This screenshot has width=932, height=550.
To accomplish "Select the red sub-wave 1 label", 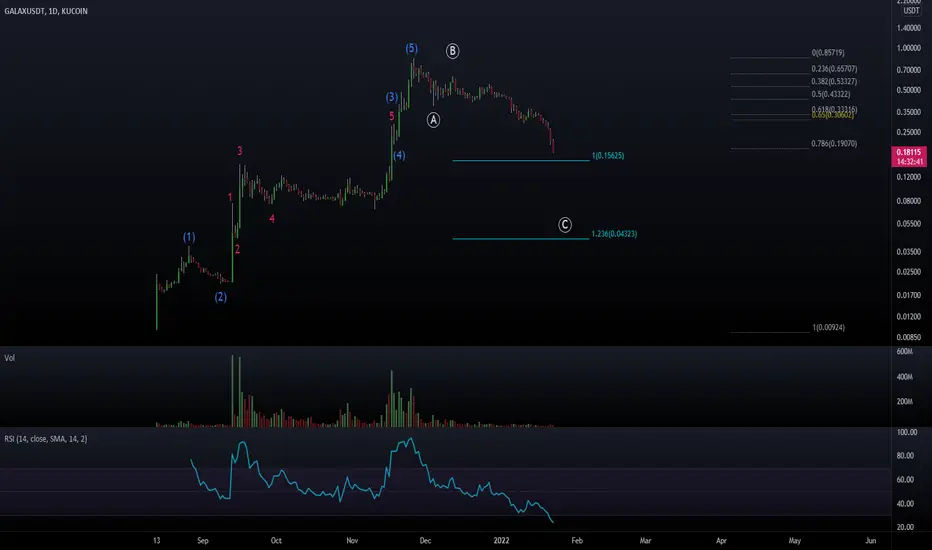I will coord(230,197).
